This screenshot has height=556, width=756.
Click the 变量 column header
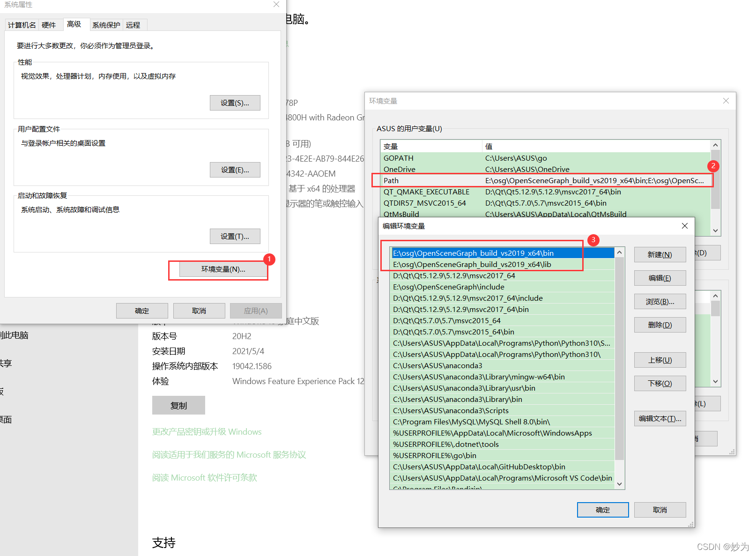click(431, 147)
